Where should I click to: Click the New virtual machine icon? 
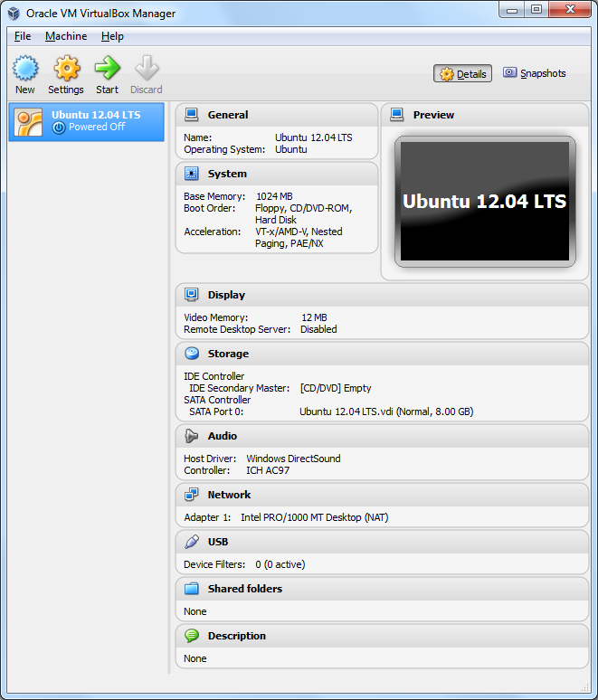coord(25,69)
